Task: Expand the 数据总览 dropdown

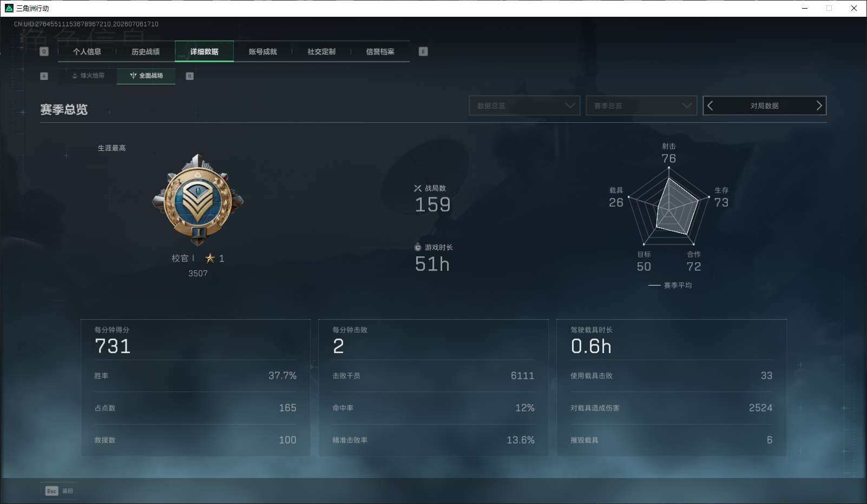Action: [x=524, y=105]
